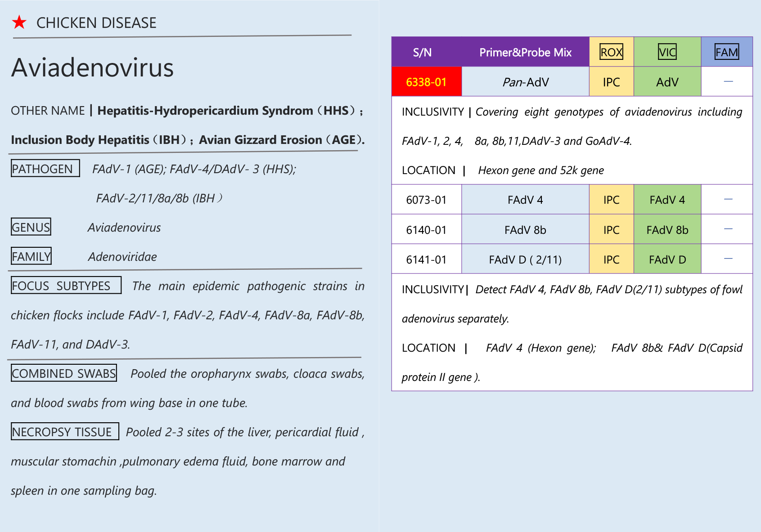Click the FOCUS SUBTYPES boxed label
This screenshot has width=761, height=532.
point(66,286)
